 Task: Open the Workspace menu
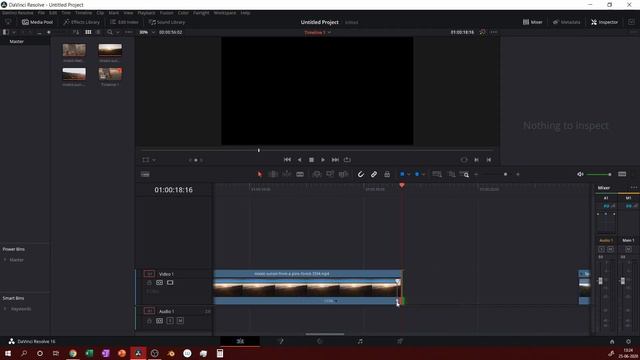click(x=225, y=13)
